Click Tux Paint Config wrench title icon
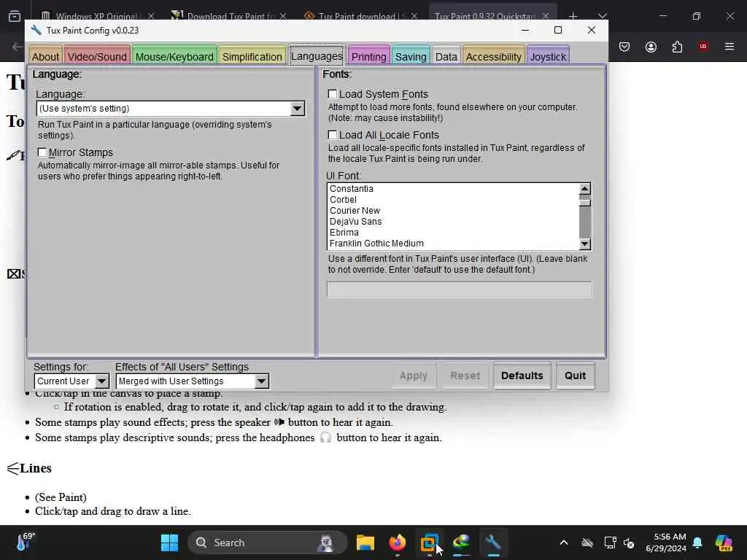Image resolution: width=747 pixels, height=560 pixels. (36, 30)
